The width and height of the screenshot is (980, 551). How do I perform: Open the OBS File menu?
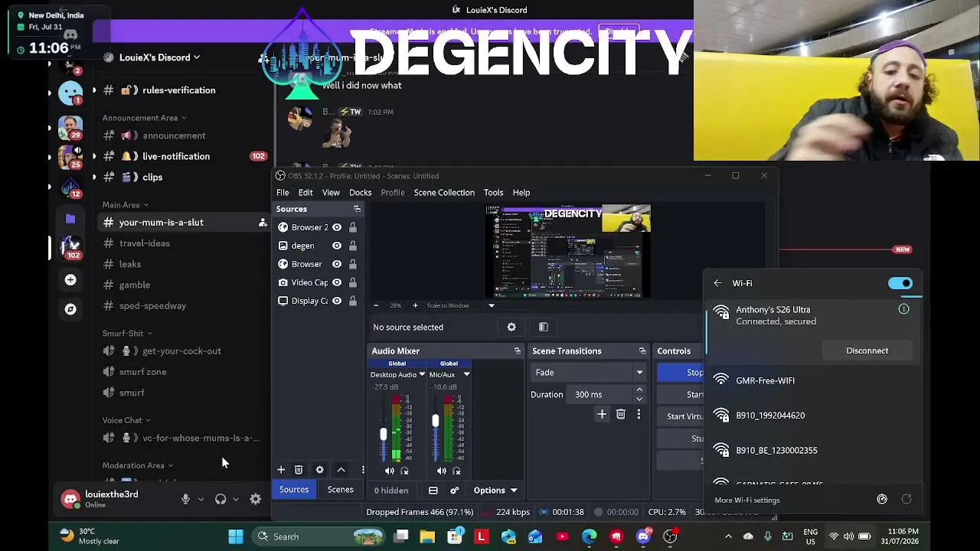coord(283,193)
